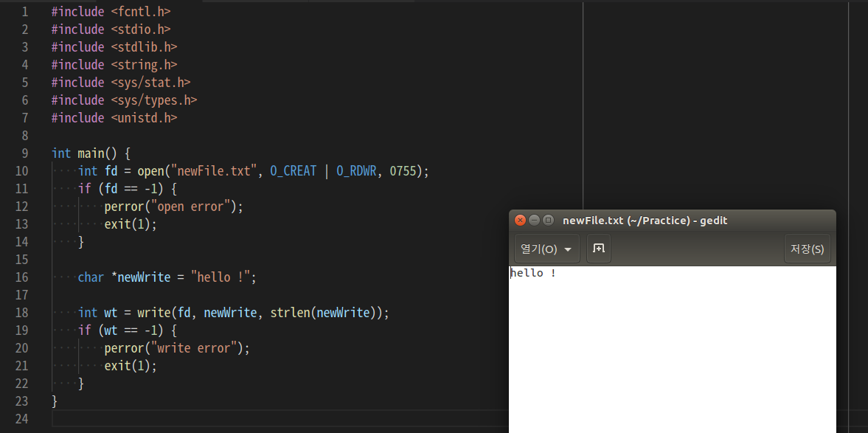Click the #include <sys/types.h> line
Image resolution: width=868 pixels, height=433 pixels.
click(x=124, y=100)
